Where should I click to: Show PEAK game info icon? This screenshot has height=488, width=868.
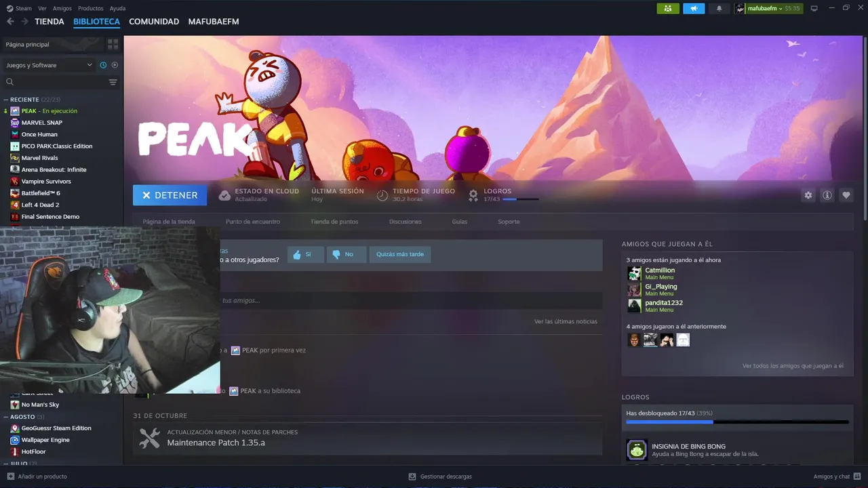[x=827, y=195]
